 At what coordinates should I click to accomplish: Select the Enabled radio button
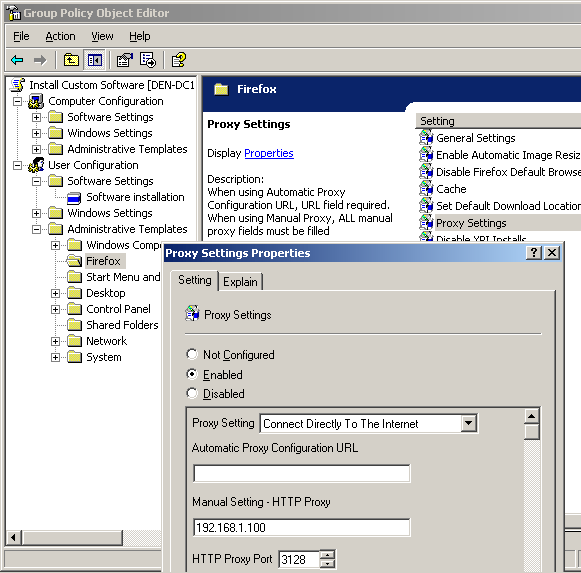(192, 374)
